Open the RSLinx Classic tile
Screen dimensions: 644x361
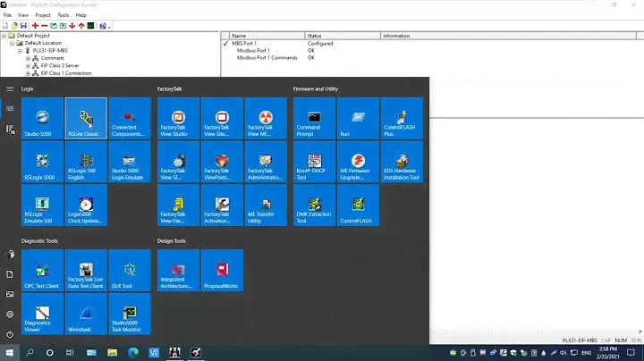click(86, 120)
